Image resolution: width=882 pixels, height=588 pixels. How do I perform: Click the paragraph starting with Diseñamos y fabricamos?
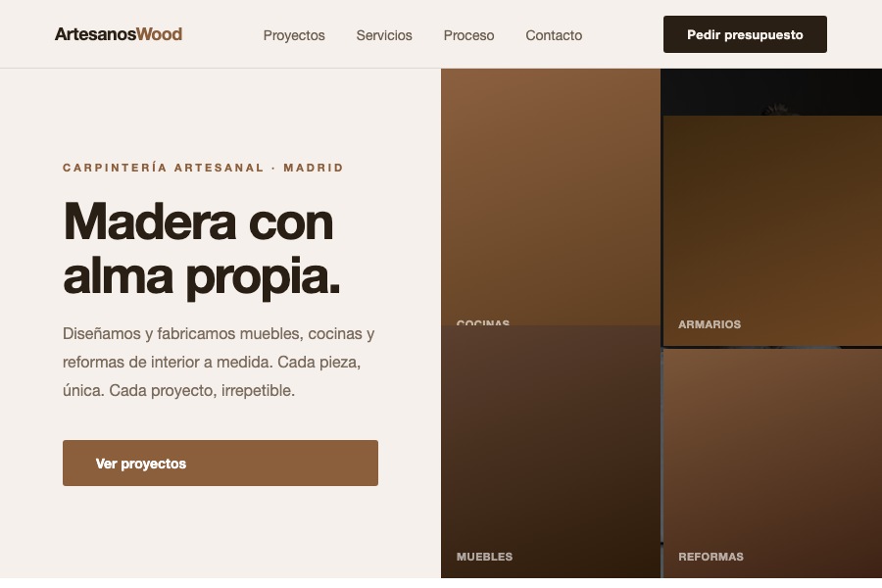(x=219, y=362)
